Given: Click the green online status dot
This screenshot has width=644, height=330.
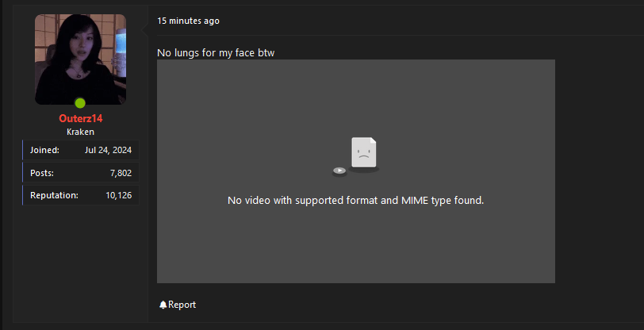Looking at the screenshot, I should pos(80,103).
